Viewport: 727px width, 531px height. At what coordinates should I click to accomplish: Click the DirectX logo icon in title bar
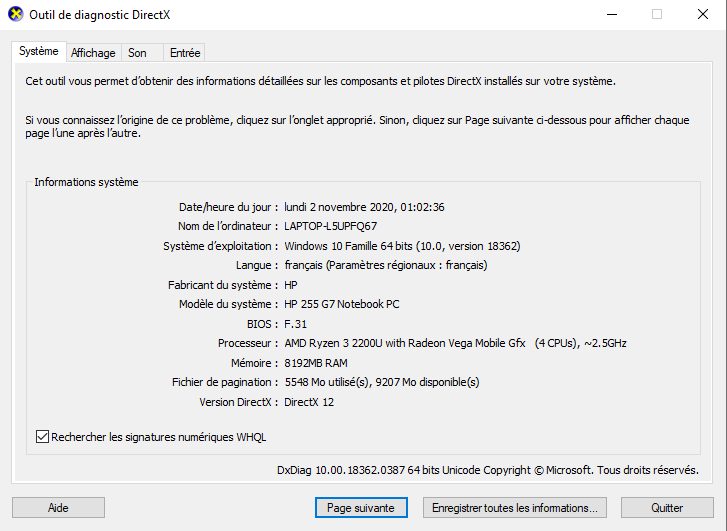(16, 14)
